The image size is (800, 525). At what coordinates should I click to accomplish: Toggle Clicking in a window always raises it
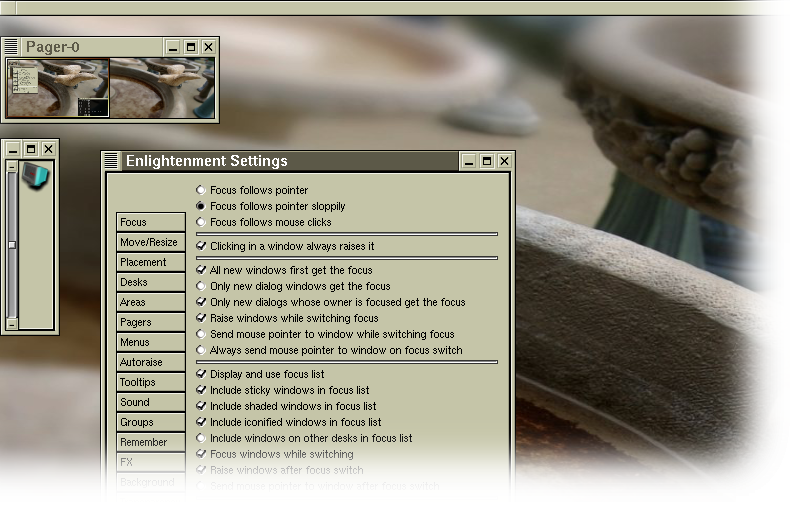[x=285, y=246]
